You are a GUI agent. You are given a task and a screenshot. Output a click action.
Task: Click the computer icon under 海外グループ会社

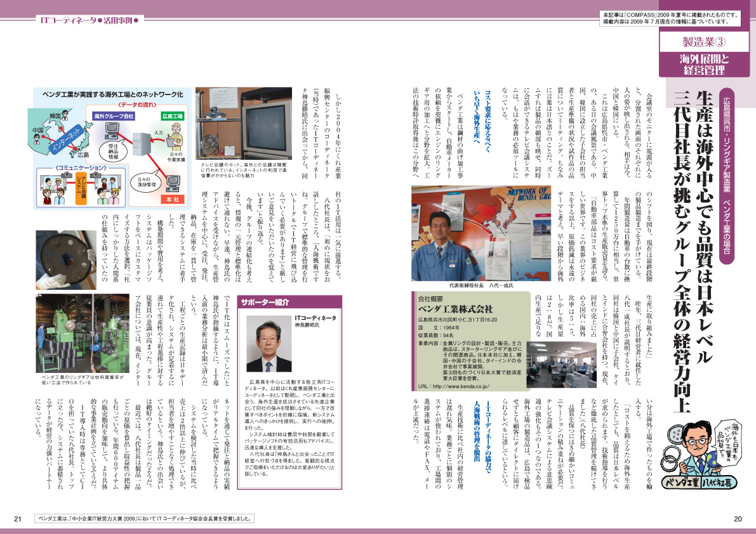click(x=112, y=131)
